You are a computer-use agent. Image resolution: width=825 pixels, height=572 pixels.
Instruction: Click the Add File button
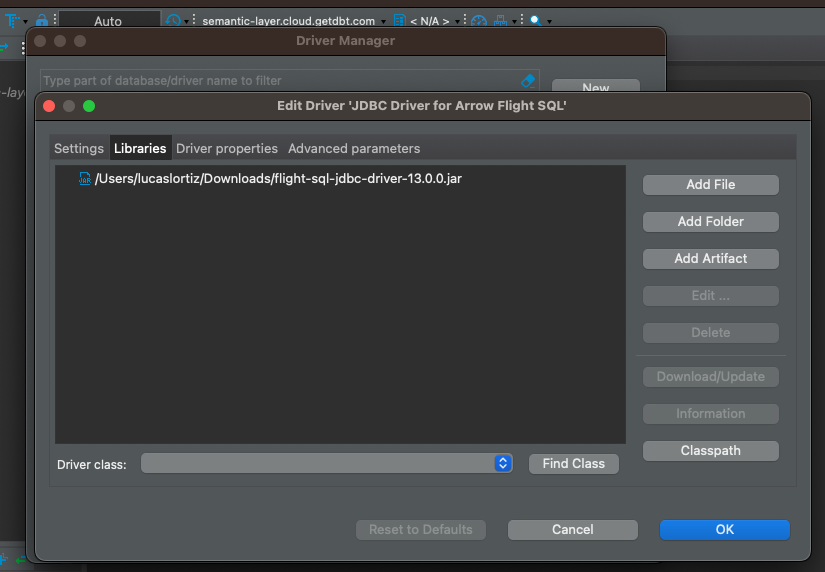pos(710,185)
